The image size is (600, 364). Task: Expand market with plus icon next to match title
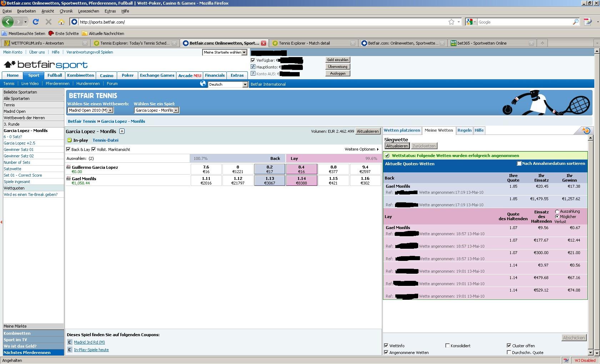click(x=122, y=131)
